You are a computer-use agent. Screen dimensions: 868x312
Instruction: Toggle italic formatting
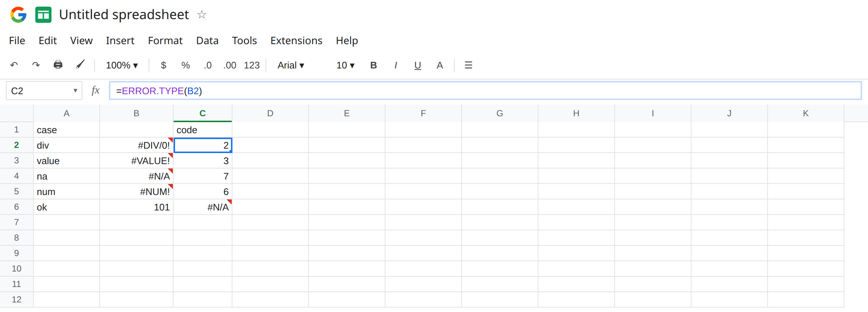click(x=395, y=65)
